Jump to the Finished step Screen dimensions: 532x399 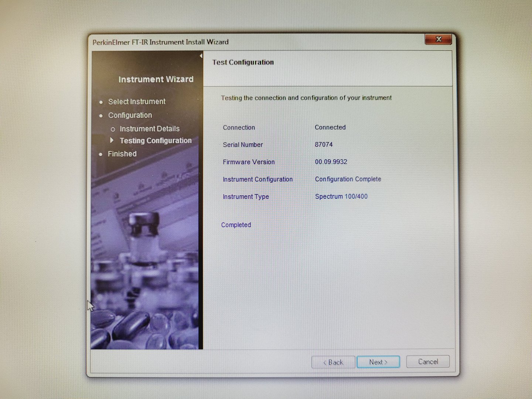coord(122,154)
